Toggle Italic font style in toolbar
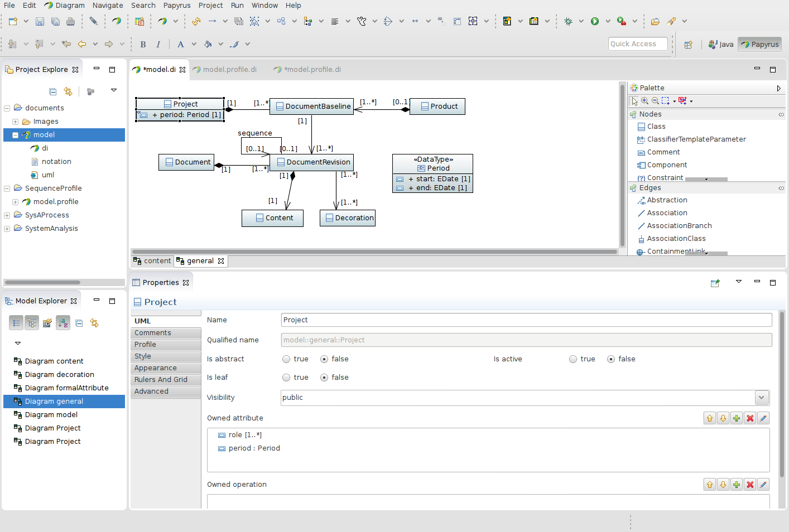The height and width of the screenshot is (532, 789). coord(158,44)
